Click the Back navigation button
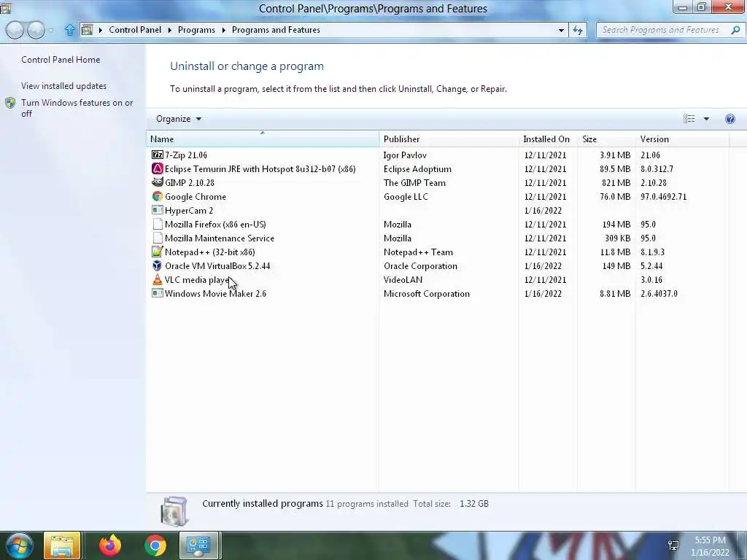Viewport: 747px width, 560px height. click(15, 30)
